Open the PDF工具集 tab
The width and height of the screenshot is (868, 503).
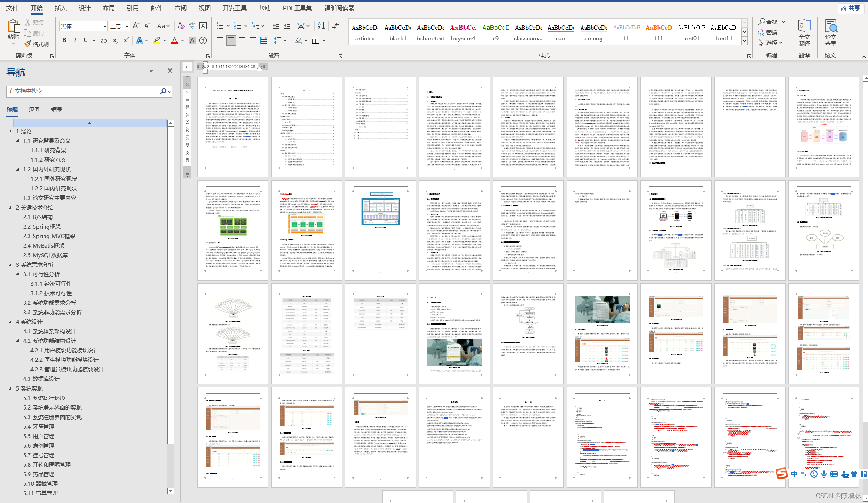297,8
